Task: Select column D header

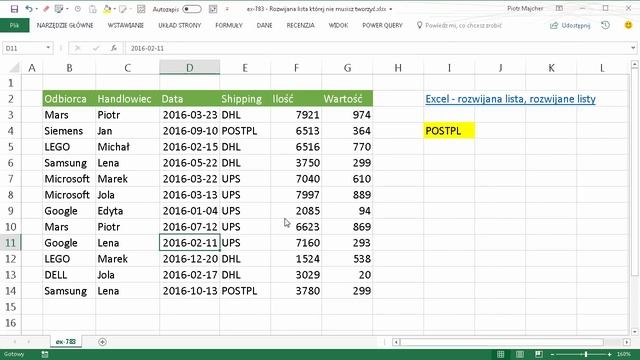Action: pos(189,68)
